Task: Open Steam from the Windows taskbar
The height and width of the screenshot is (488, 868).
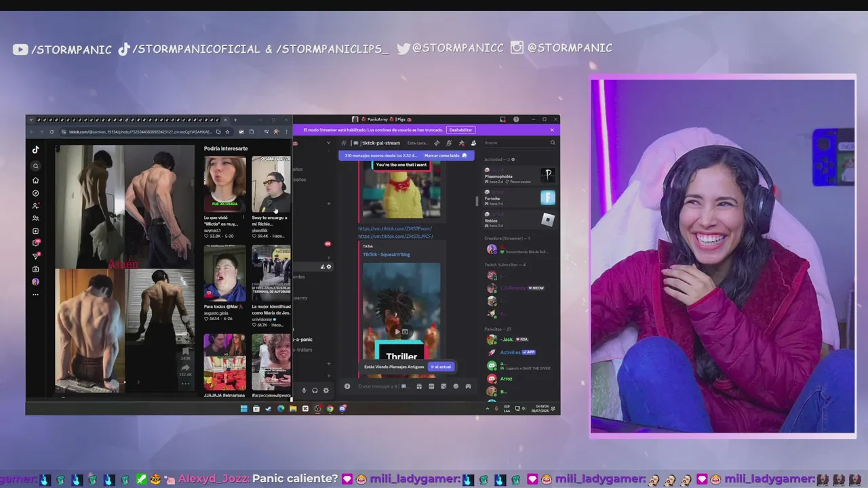Action: [x=269, y=409]
